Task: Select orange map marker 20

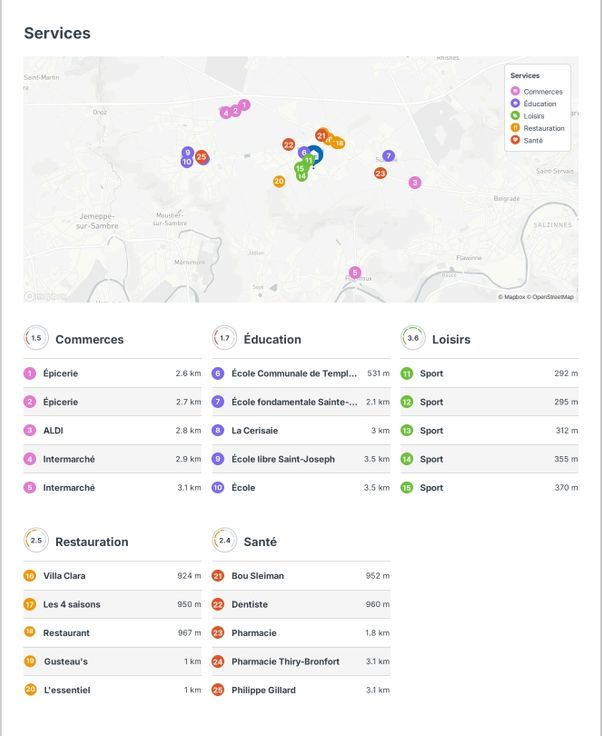Action: point(279,181)
